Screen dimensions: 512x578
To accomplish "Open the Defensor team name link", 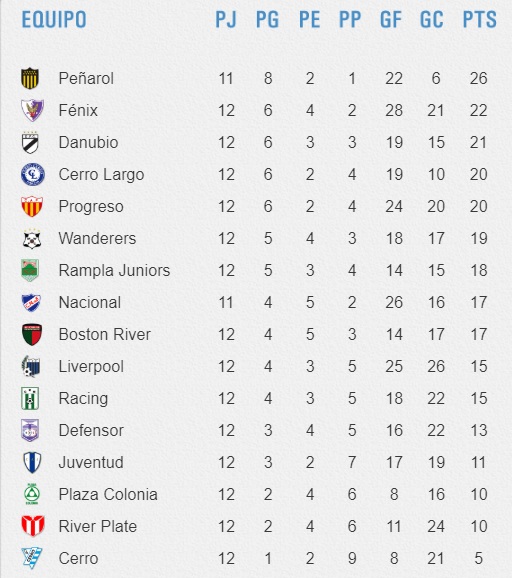I will [x=91, y=430].
